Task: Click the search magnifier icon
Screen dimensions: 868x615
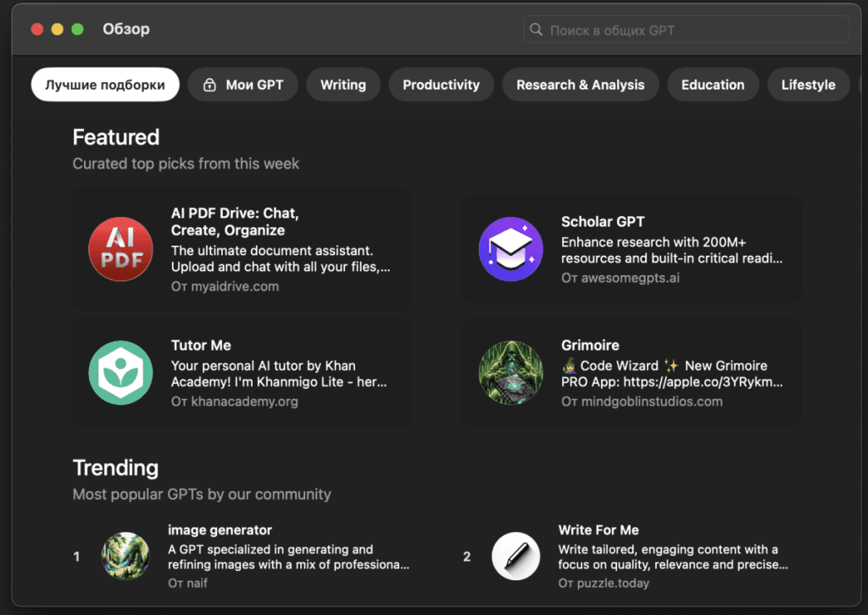Action: (536, 30)
